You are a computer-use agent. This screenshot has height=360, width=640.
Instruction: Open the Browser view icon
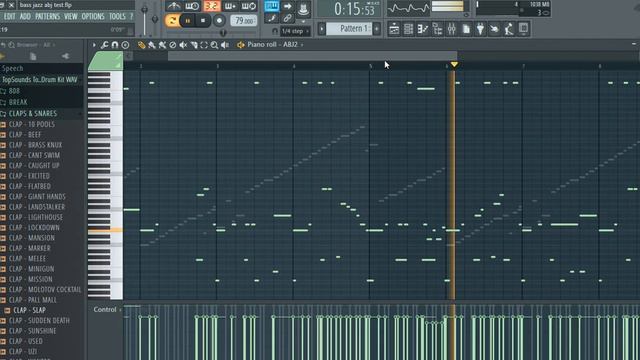pos(437,29)
